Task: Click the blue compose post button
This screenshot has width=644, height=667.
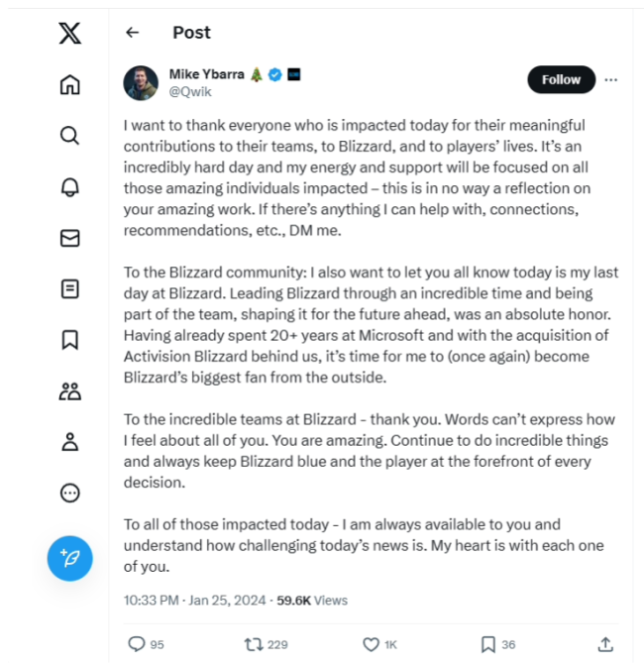Action: [69, 558]
